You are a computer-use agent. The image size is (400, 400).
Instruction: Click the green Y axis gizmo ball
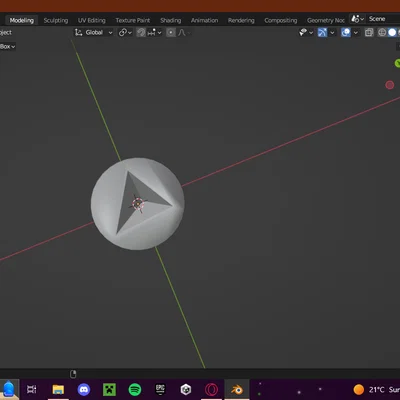click(397, 63)
